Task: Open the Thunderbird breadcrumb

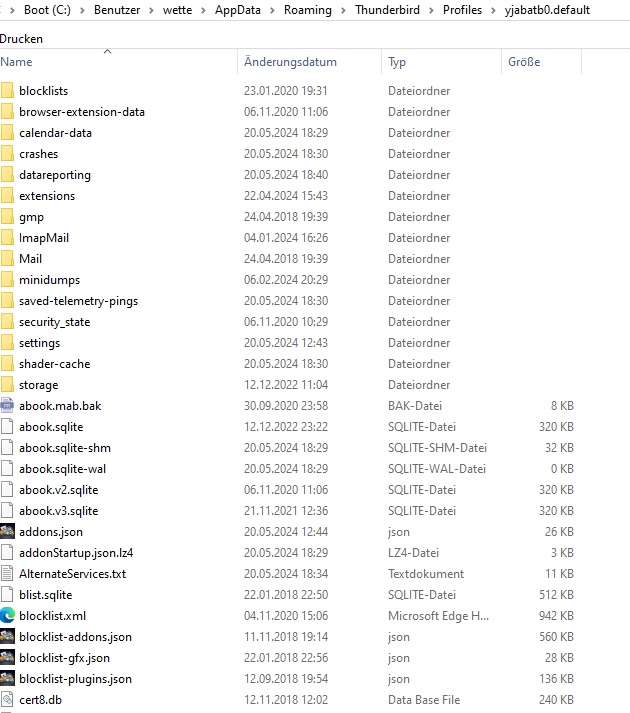Action: pyautogui.click(x=388, y=10)
